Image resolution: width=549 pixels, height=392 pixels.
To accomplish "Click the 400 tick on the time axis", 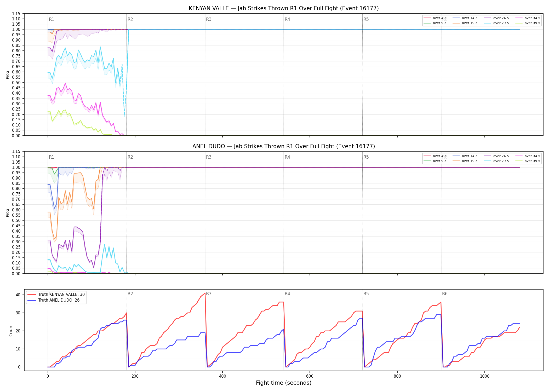I will coord(222,376).
